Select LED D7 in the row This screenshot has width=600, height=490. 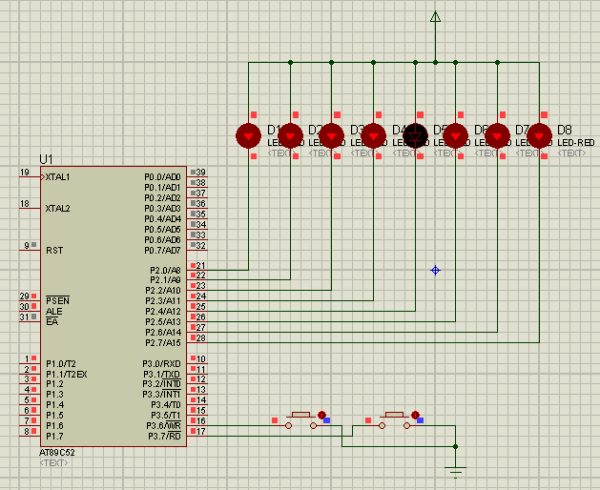tap(498, 135)
